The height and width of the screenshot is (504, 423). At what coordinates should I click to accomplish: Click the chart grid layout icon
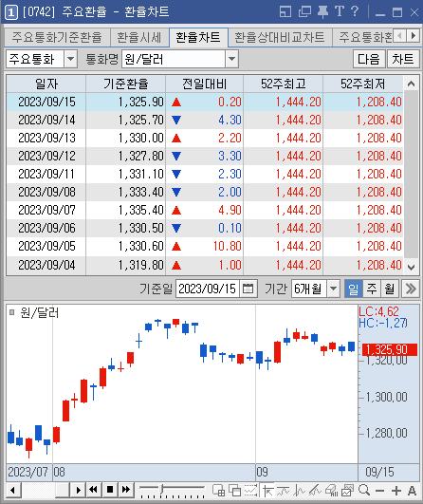pyautogui.click(x=218, y=491)
